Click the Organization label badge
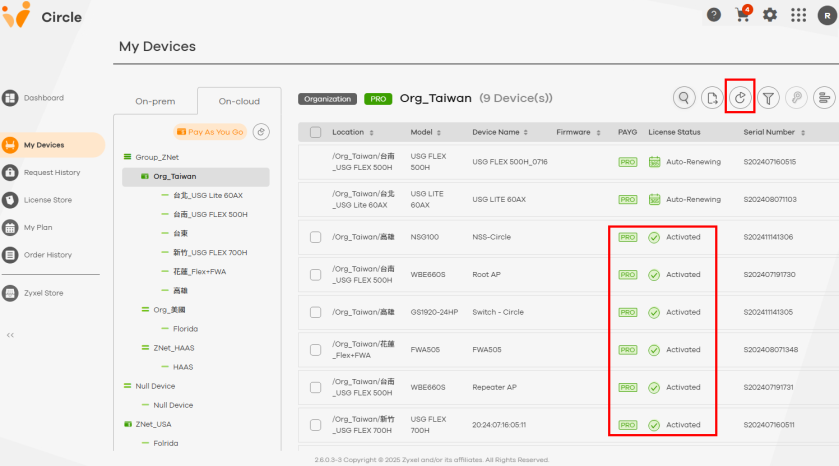This screenshot has height=466, width=839. pyautogui.click(x=327, y=99)
